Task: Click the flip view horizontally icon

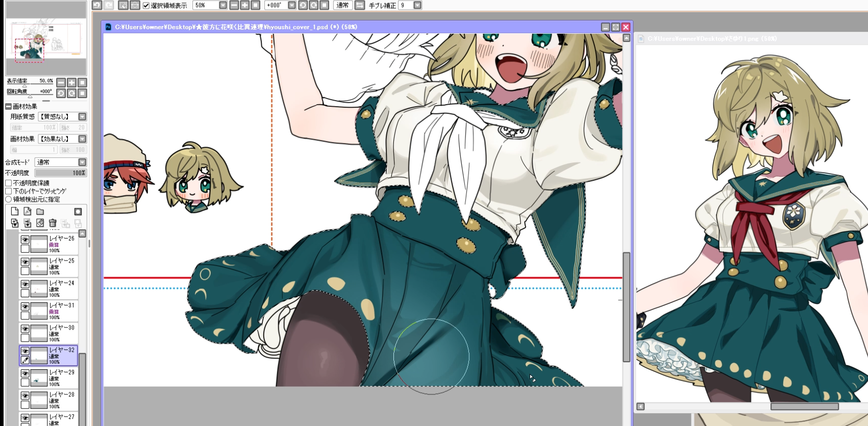Action: pos(360,5)
